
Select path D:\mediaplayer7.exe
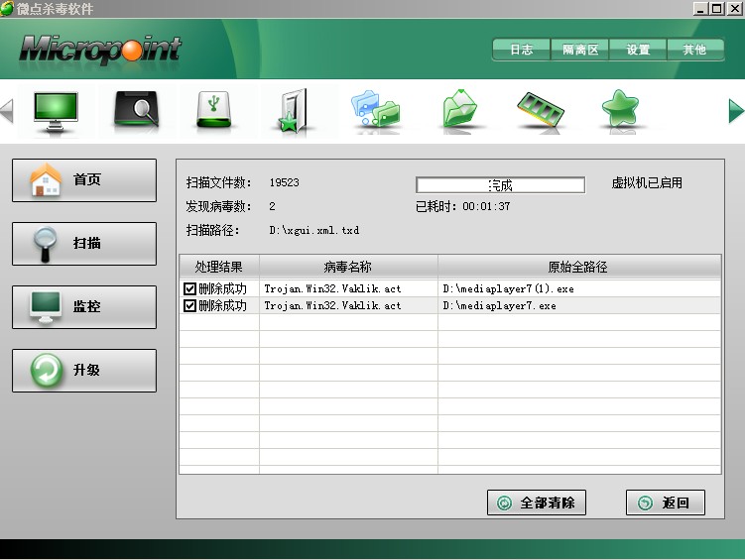pos(499,305)
